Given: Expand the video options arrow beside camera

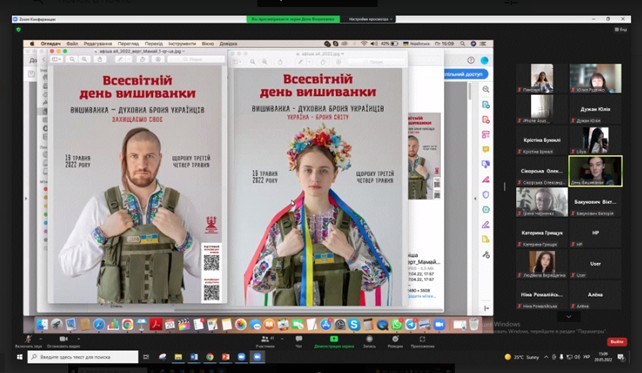Looking at the screenshot, I should tap(79, 339).
